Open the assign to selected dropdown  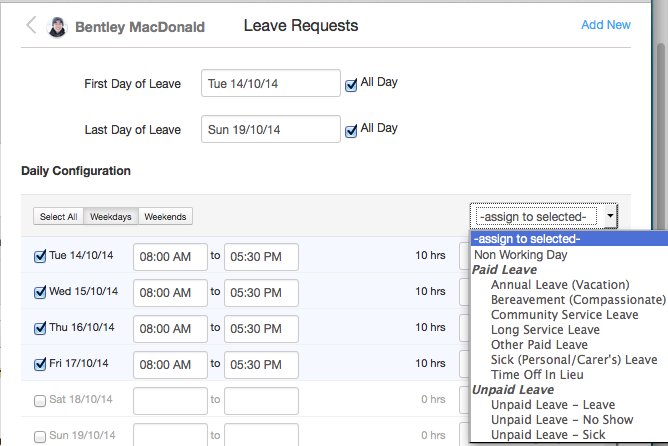coord(546,216)
